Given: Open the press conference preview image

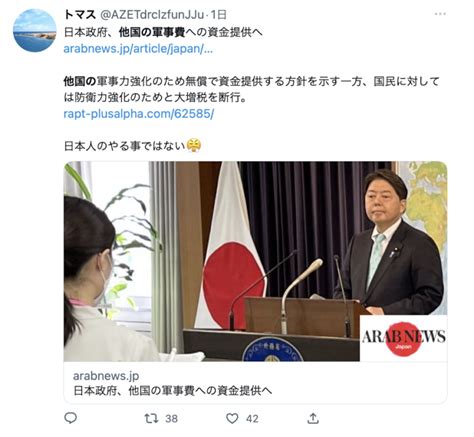Looking at the screenshot, I should pyautogui.click(x=255, y=261).
